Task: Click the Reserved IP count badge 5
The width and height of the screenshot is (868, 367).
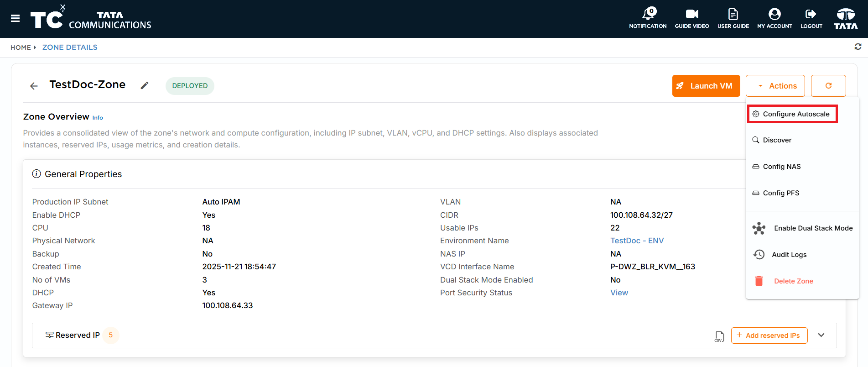Action: [x=111, y=335]
